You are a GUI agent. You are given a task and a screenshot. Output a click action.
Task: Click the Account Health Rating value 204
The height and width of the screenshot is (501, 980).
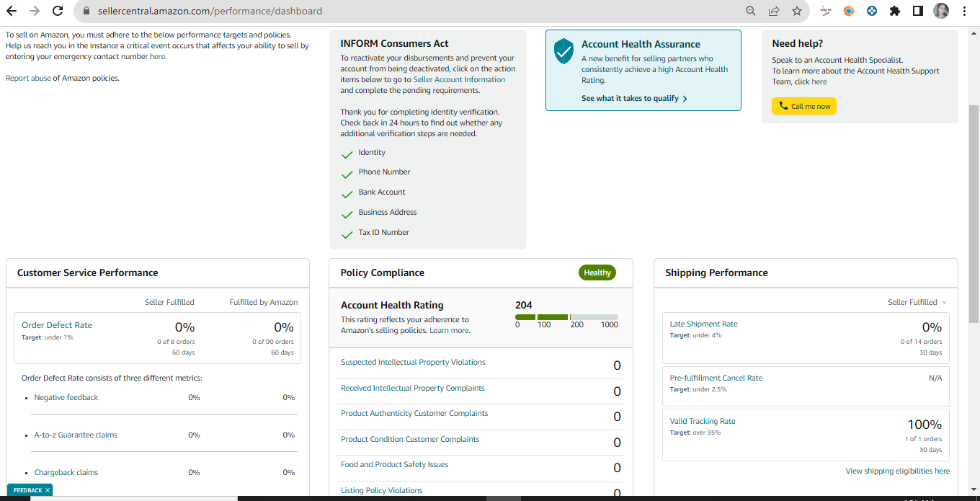524,305
